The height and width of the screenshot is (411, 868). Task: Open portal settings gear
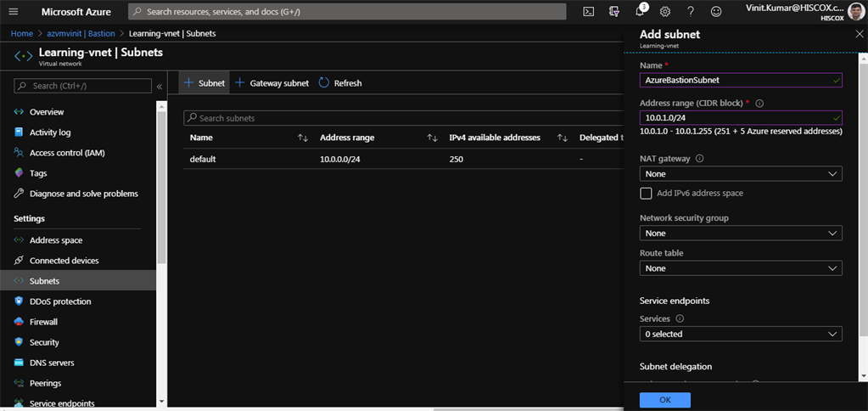click(x=665, y=12)
